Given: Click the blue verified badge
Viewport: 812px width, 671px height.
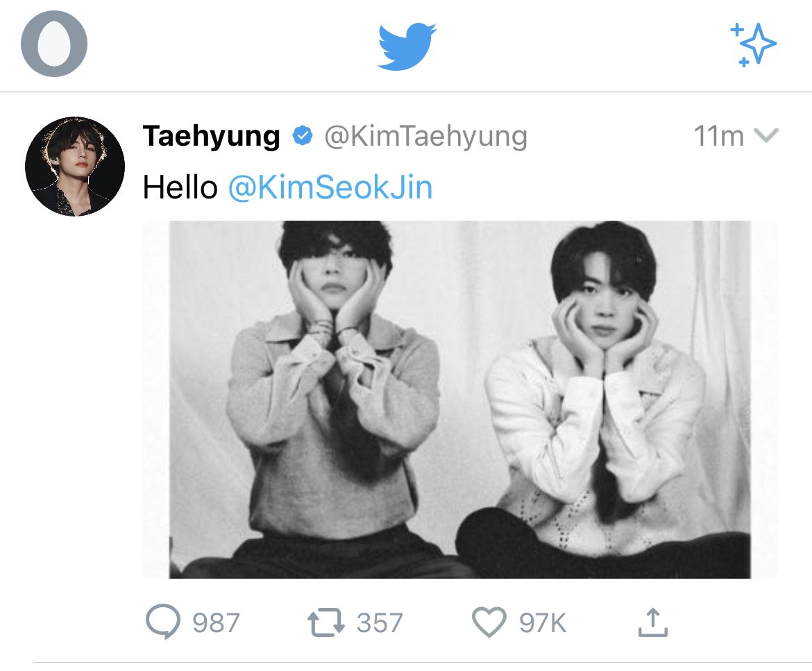Looking at the screenshot, I should point(302,136).
